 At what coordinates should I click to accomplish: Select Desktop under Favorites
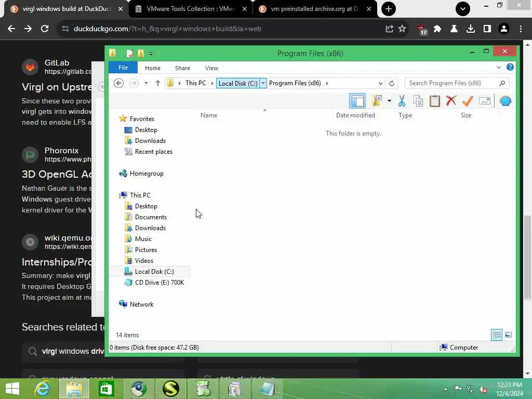(x=146, y=129)
